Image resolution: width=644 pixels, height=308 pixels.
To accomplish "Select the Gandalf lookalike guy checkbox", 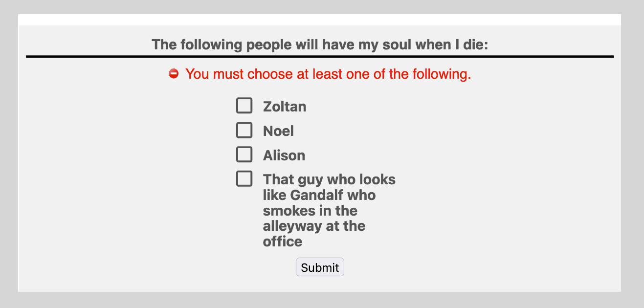I will tap(244, 178).
